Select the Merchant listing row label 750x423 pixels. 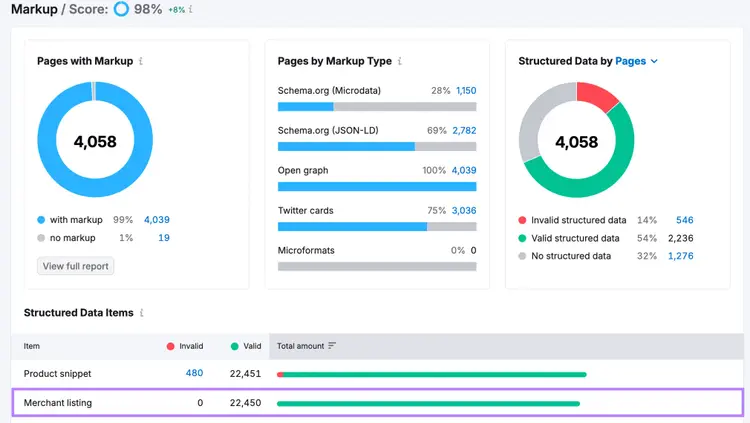tap(58, 403)
